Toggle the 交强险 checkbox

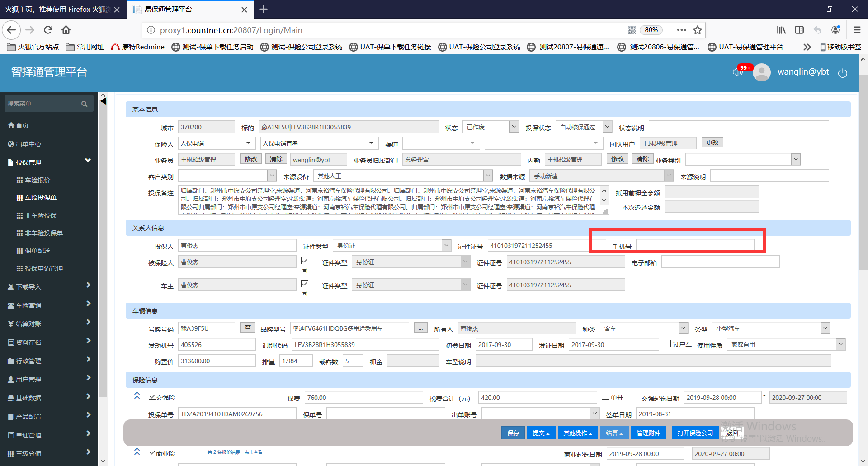(152, 397)
